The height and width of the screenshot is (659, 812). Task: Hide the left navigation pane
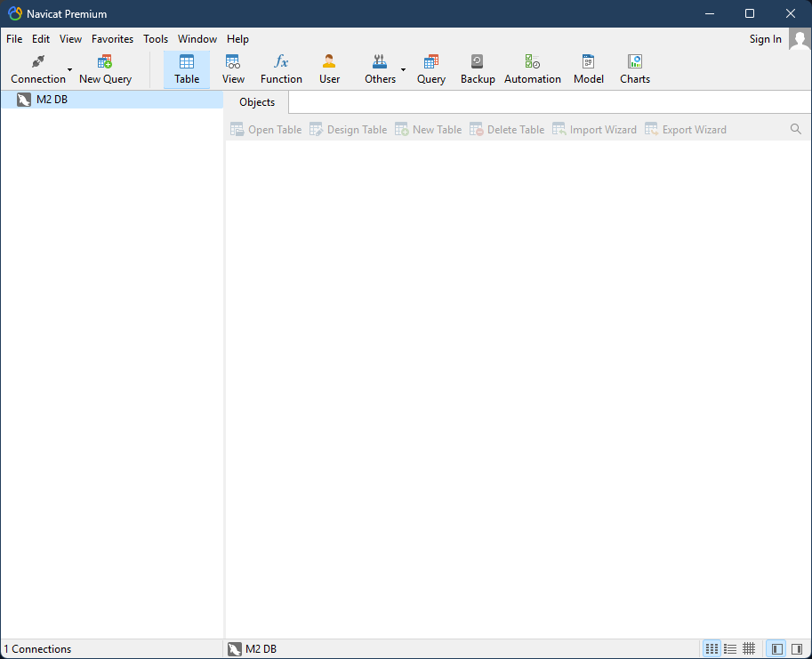tap(776, 649)
